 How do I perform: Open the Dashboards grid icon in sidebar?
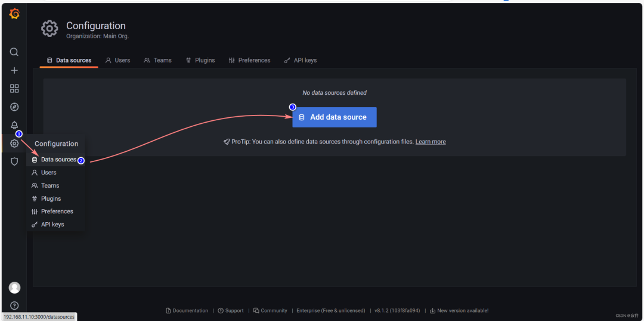(14, 89)
